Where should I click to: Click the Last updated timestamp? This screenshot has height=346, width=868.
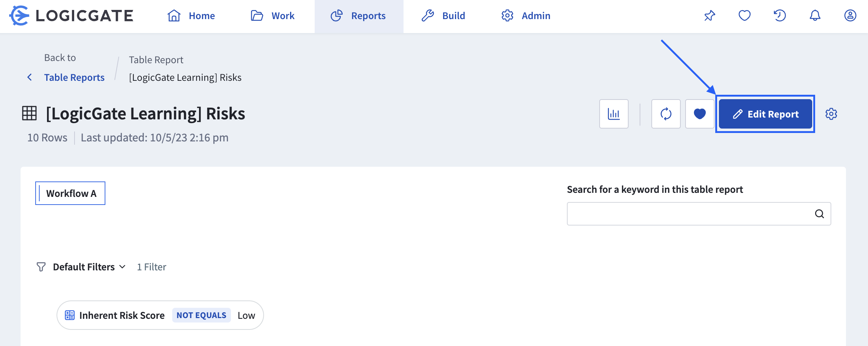coord(155,138)
